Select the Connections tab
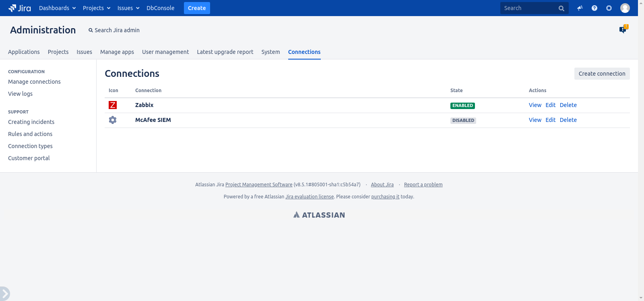Viewport: 644px width, 301px height. pyautogui.click(x=304, y=52)
